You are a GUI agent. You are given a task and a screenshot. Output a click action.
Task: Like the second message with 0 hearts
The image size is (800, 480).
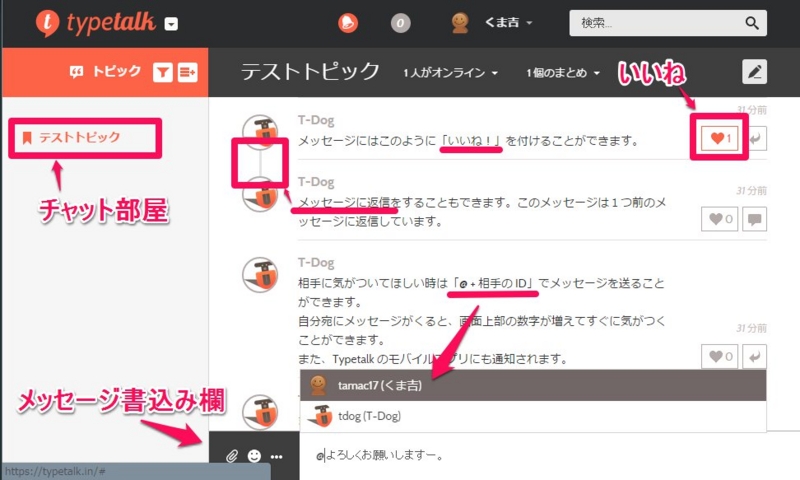coord(719,219)
